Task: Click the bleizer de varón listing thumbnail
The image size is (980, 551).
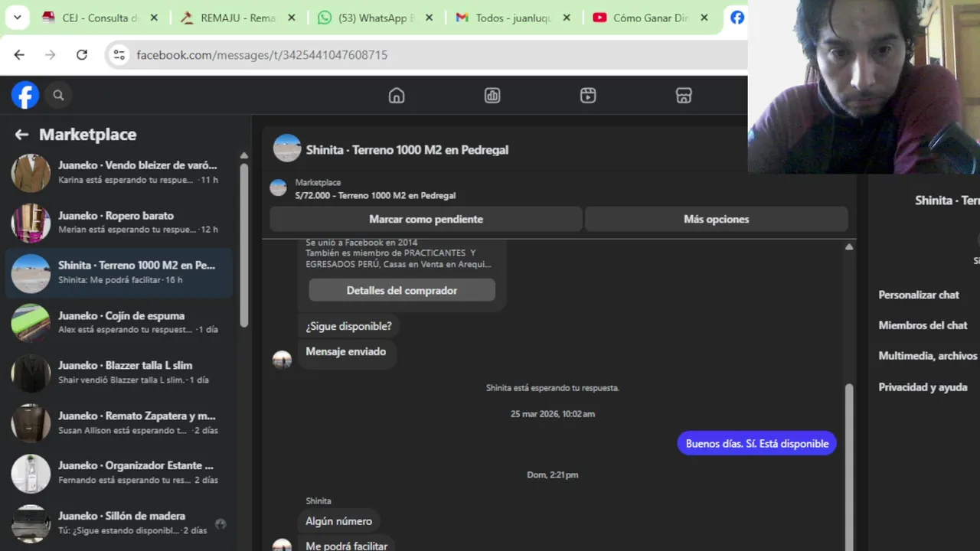Action: [31, 173]
